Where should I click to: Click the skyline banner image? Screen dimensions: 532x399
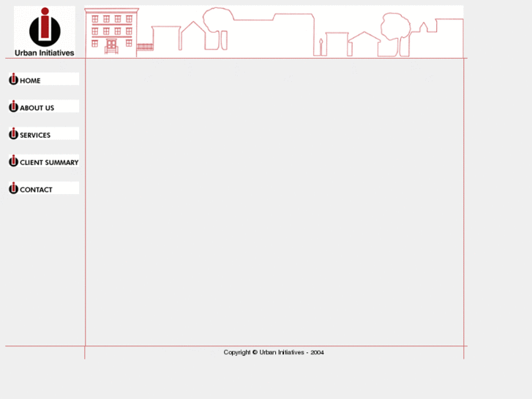[274, 31]
